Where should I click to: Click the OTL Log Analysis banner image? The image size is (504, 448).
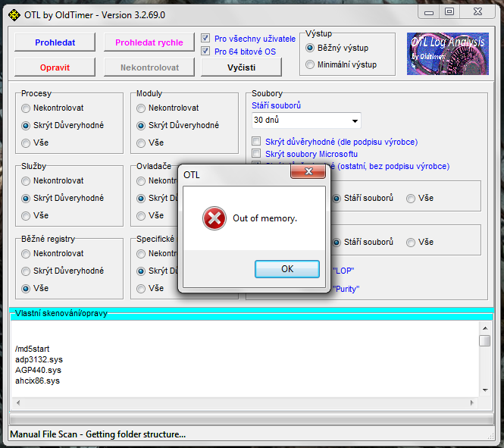[447, 53]
